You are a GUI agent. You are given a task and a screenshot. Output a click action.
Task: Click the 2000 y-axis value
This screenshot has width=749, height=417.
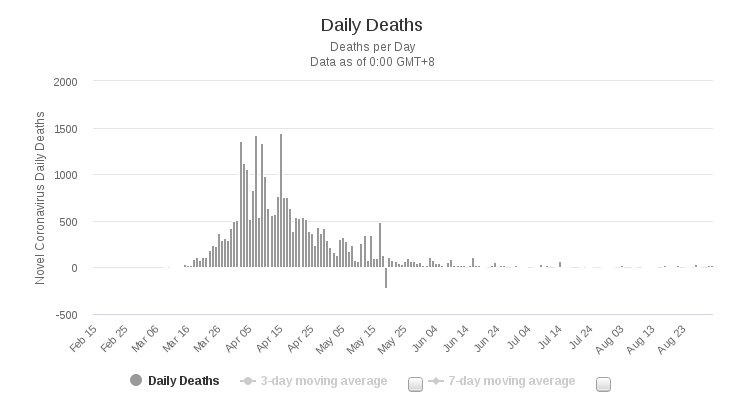click(65, 82)
